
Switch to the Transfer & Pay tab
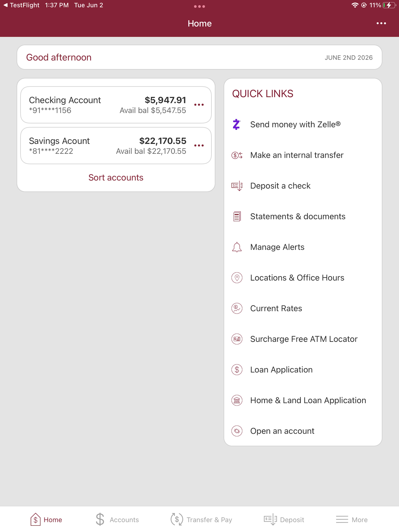coord(201,519)
